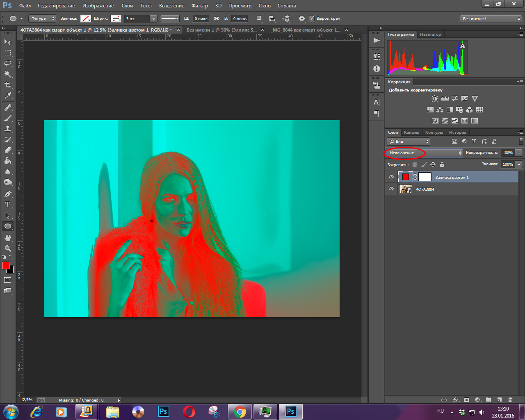525x420 pixels.
Task: Select the Zoom tool
Action: pos(8,249)
